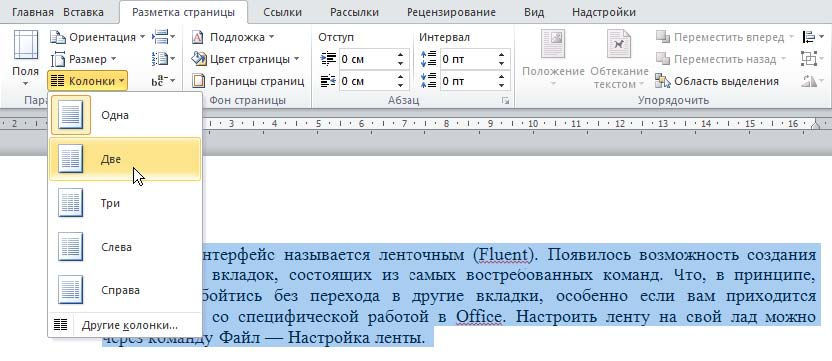Choose Слева left column layout
Viewport: 832px width, 361px height.
pos(125,247)
